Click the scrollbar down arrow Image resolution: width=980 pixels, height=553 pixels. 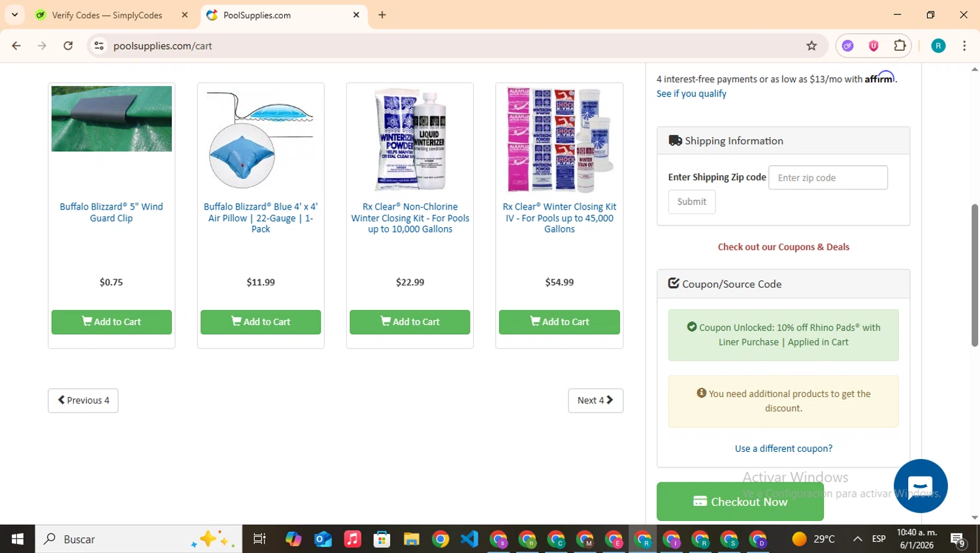[x=975, y=518]
